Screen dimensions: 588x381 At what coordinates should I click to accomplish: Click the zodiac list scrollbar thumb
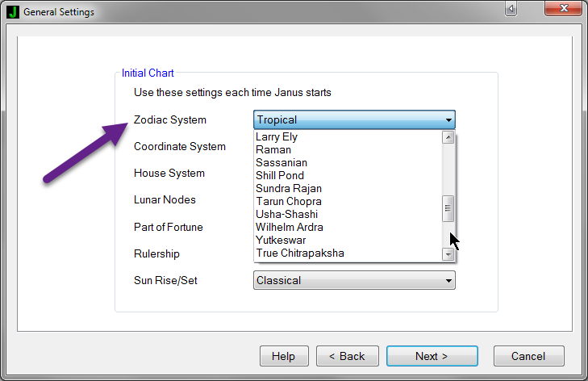click(x=448, y=208)
